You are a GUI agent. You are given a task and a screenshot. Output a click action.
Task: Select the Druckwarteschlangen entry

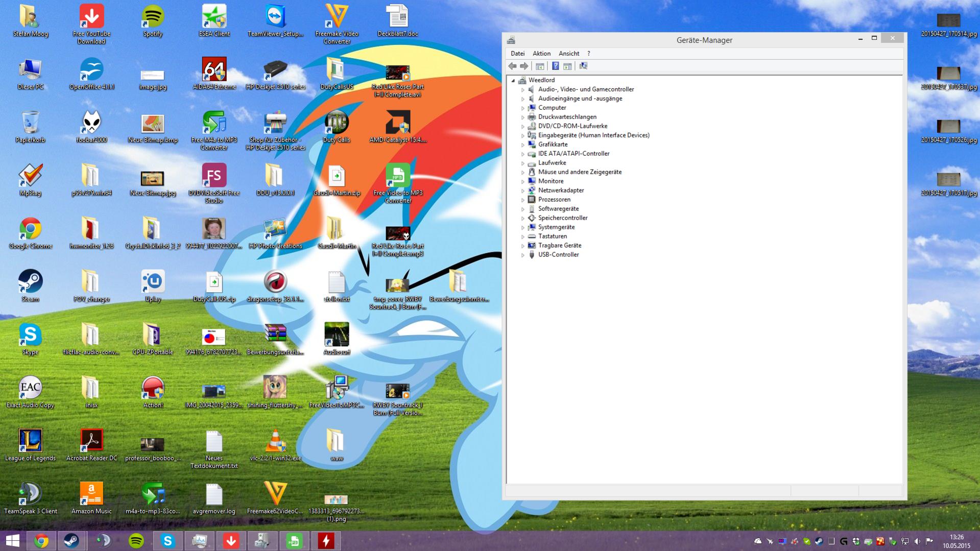pos(567,117)
